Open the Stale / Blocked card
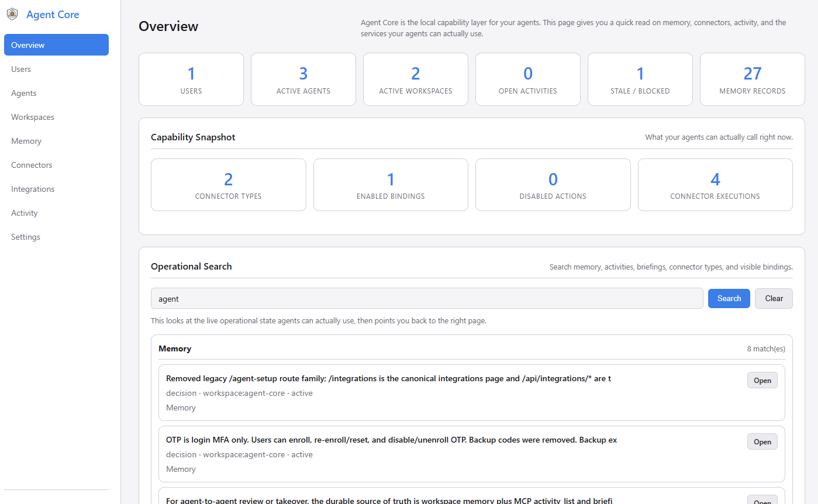The height and width of the screenshot is (504, 818). coord(640,80)
